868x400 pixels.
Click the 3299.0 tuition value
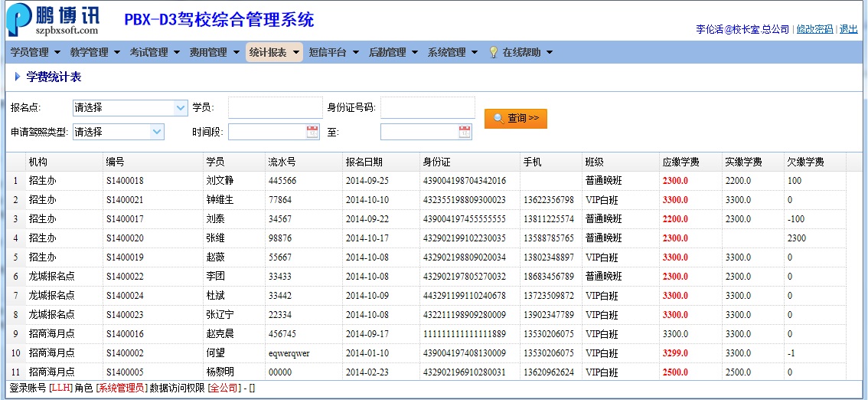[x=675, y=353]
